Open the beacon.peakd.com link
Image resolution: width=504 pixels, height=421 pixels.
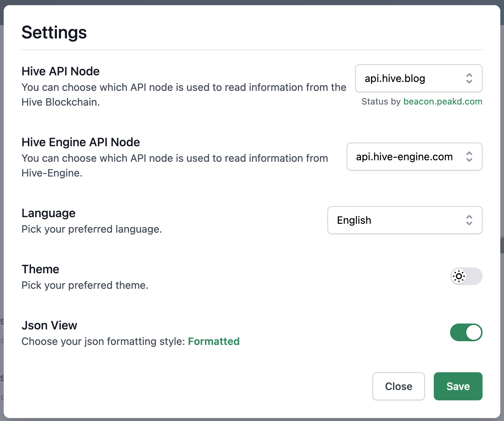click(x=443, y=102)
